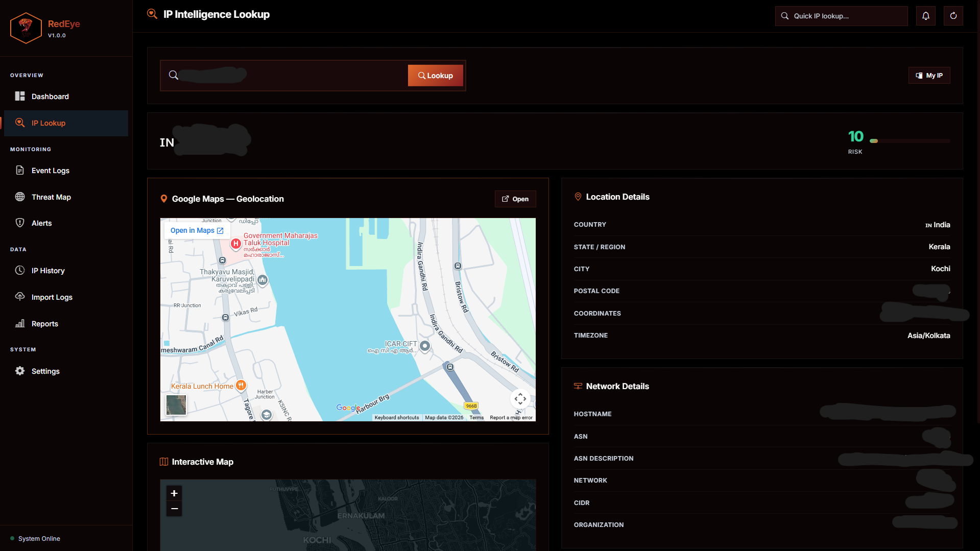This screenshot has width=980, height=551.
Task: Click the 'System Online' status indicator
Action: click(35, 539)
